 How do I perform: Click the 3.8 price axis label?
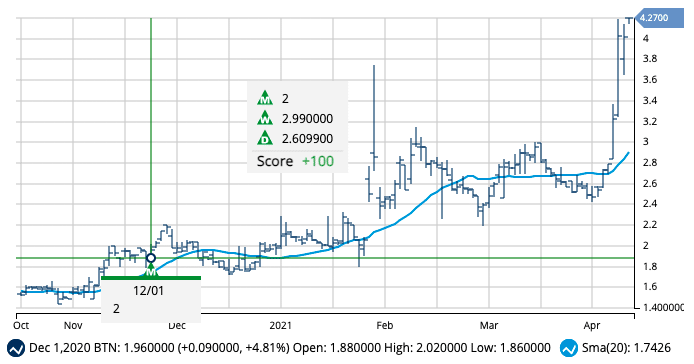[x=649, y=59]
